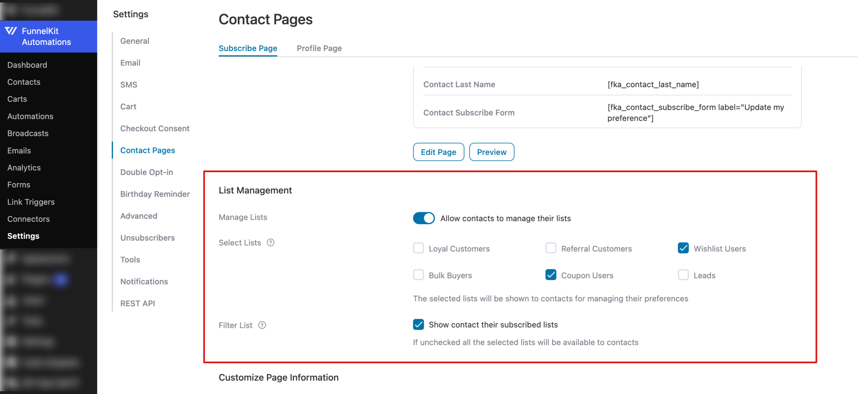Check the Loyal Customers list
Viewport: 868px width, 394px height.
pos(418,248)
